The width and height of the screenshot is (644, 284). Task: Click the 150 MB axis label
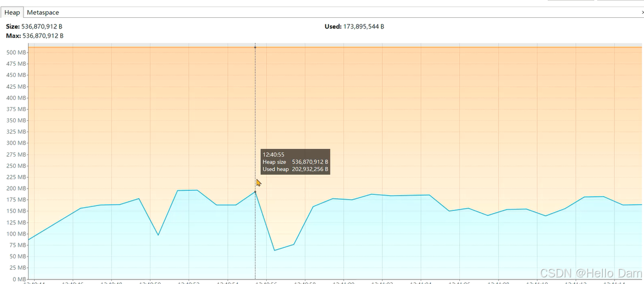coord(16,211)
